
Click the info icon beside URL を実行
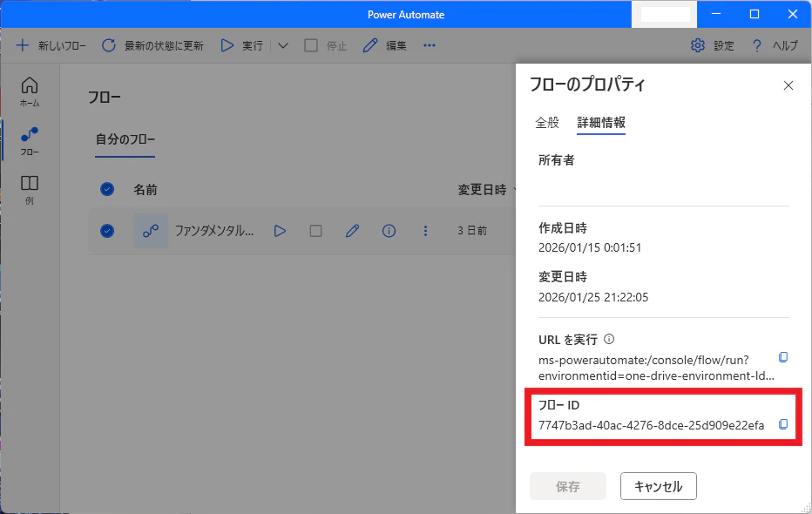tap(610, 339)
